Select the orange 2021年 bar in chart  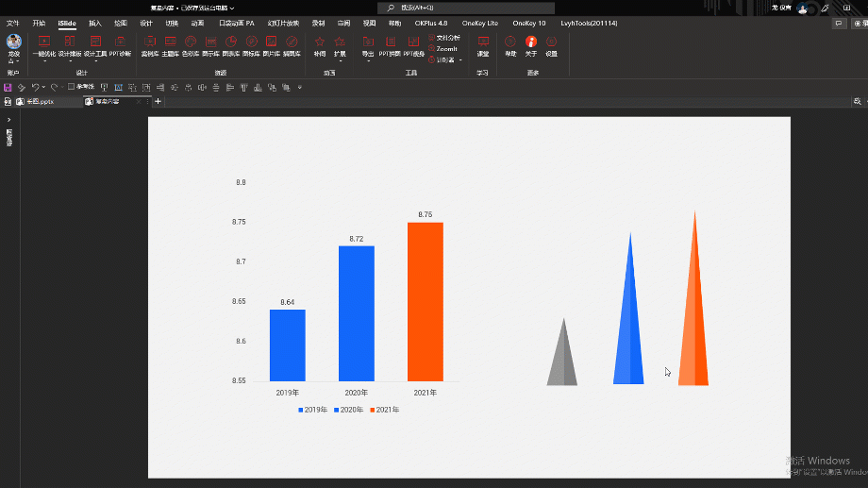coord(426,301)
